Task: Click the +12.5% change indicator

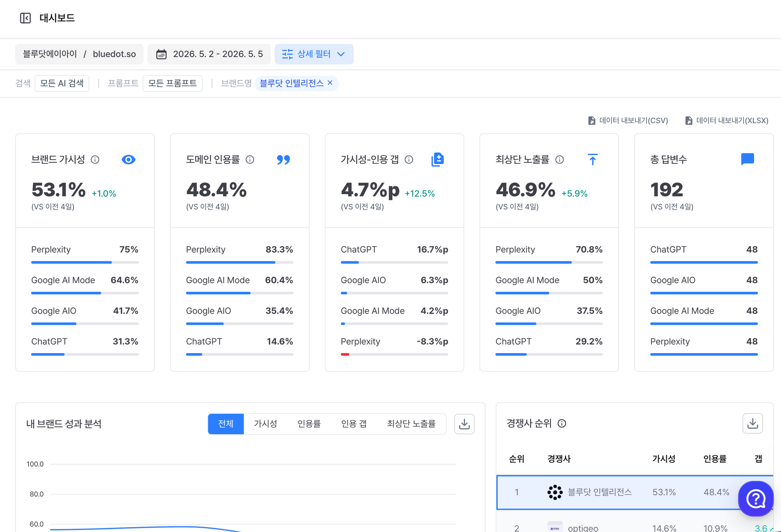Action: pos(420,194)
